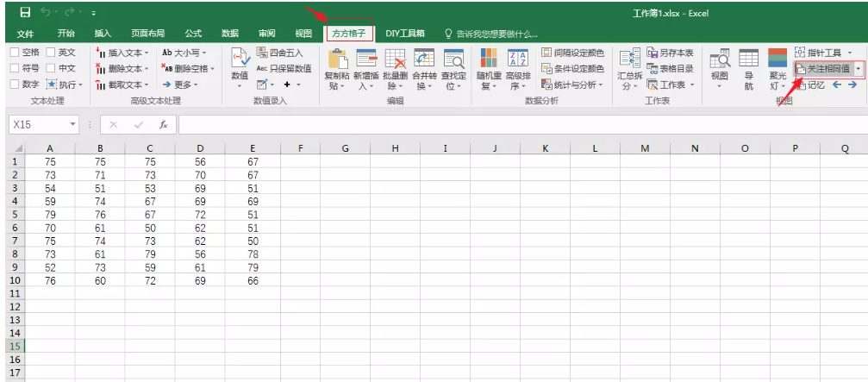Switch to the 视图 ribbon tab
The height and width of the screenshot is (382, 868).
coord(303,34)
